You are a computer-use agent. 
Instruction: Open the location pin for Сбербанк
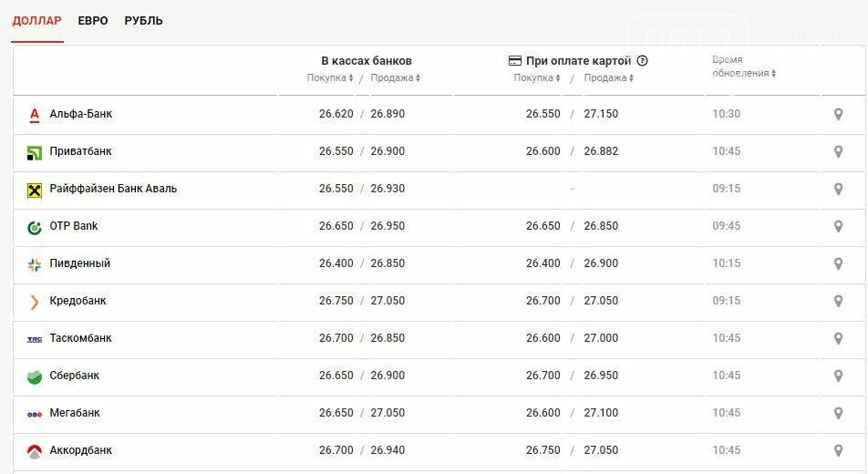coord(838,376)
